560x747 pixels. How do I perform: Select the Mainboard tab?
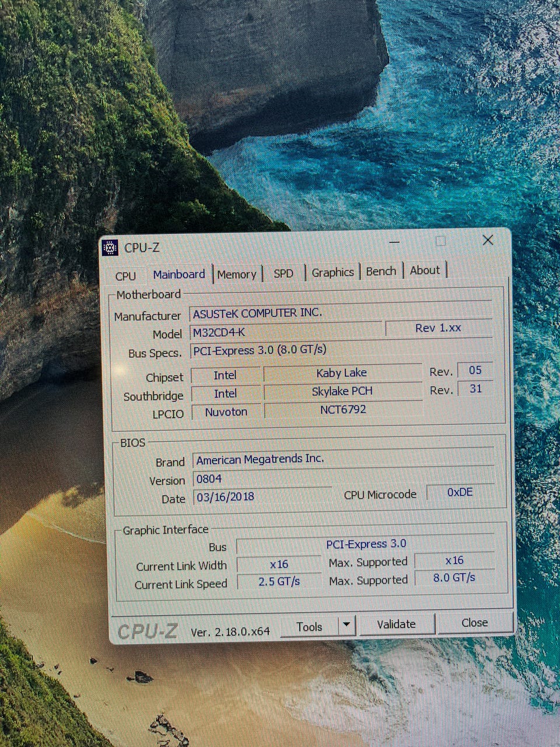179,274
